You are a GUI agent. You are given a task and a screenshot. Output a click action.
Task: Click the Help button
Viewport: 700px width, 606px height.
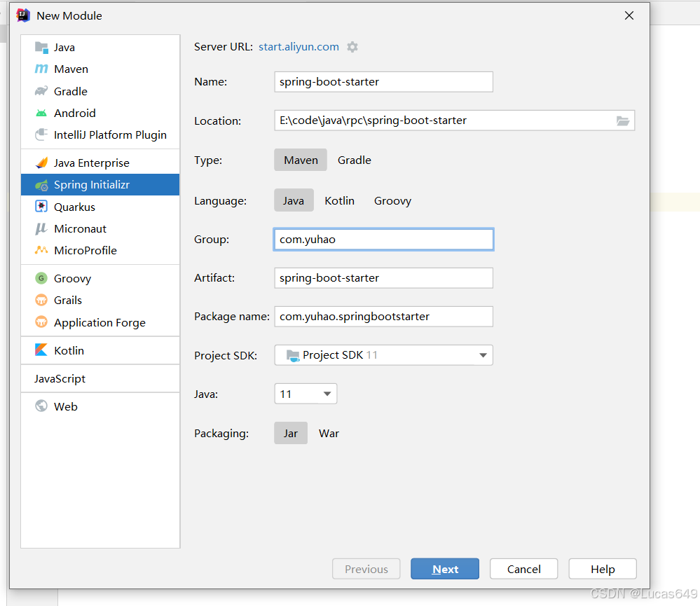(603, 569)
